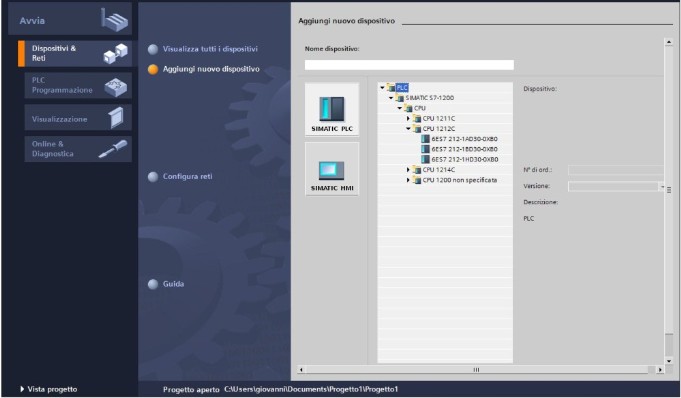Select CPU 1214C tree item
Image resolution: width=681 pixels, height=398 pixels.
[439, 169]
